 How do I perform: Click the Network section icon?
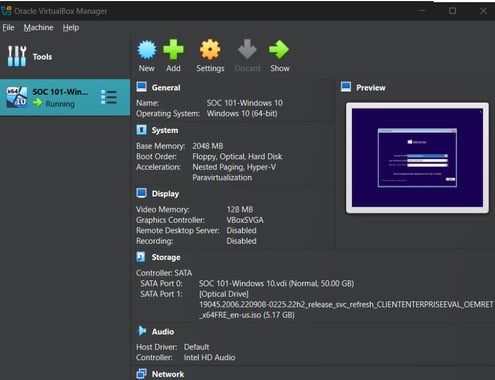click(142, 374)
